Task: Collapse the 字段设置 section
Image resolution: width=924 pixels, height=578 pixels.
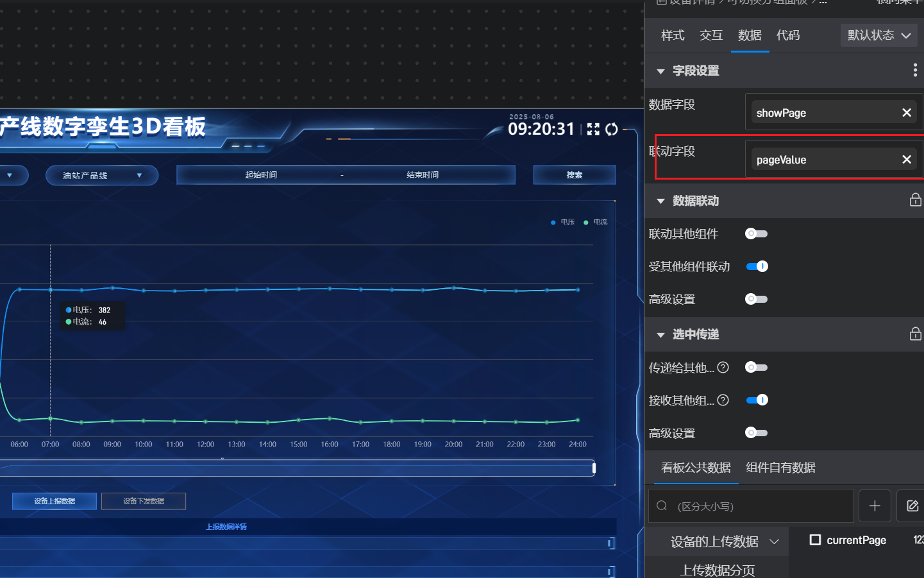Action: (660, 71)
